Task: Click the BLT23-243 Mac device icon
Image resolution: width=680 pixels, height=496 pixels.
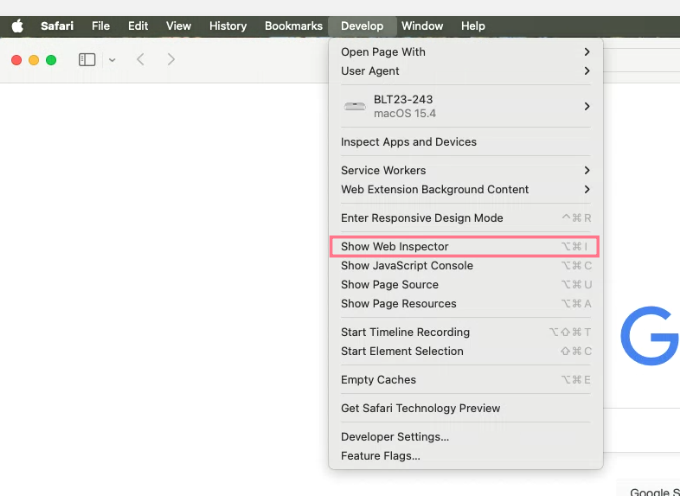Action: click(354, 106)
